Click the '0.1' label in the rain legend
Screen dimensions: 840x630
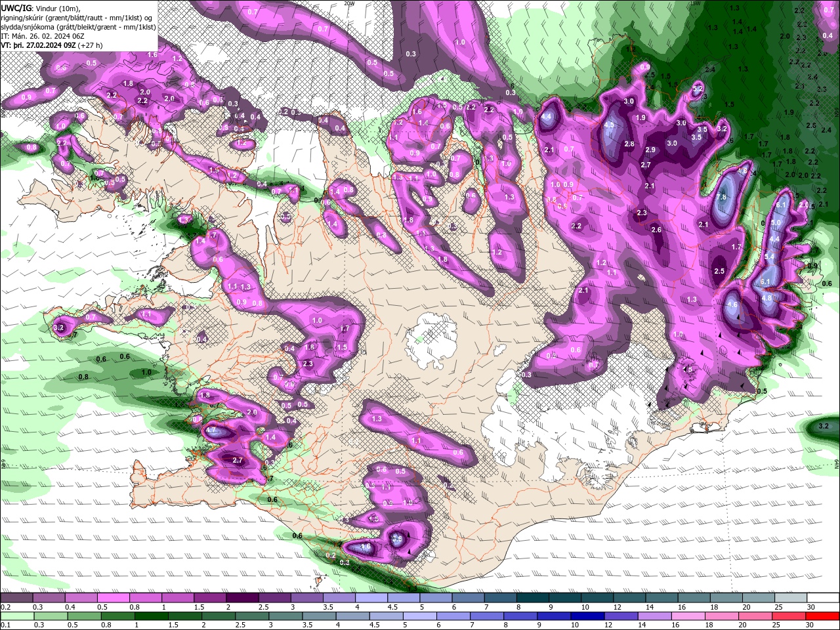[5, 625]
